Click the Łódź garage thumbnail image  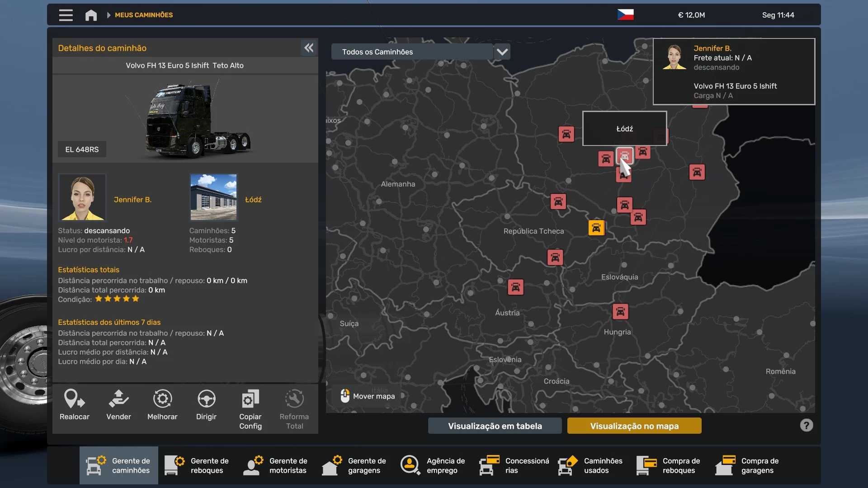[213, 197]
